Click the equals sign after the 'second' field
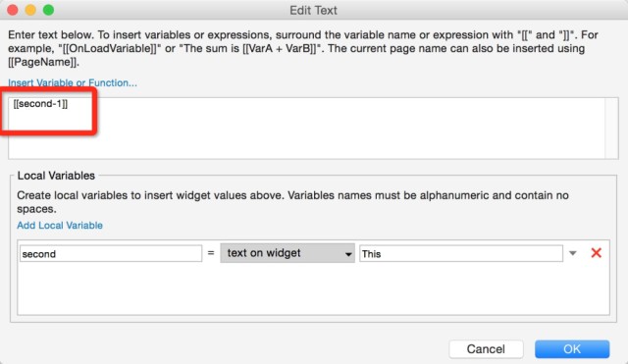Image resolution: width=628 pixels, height=364 pixels. 211,253
